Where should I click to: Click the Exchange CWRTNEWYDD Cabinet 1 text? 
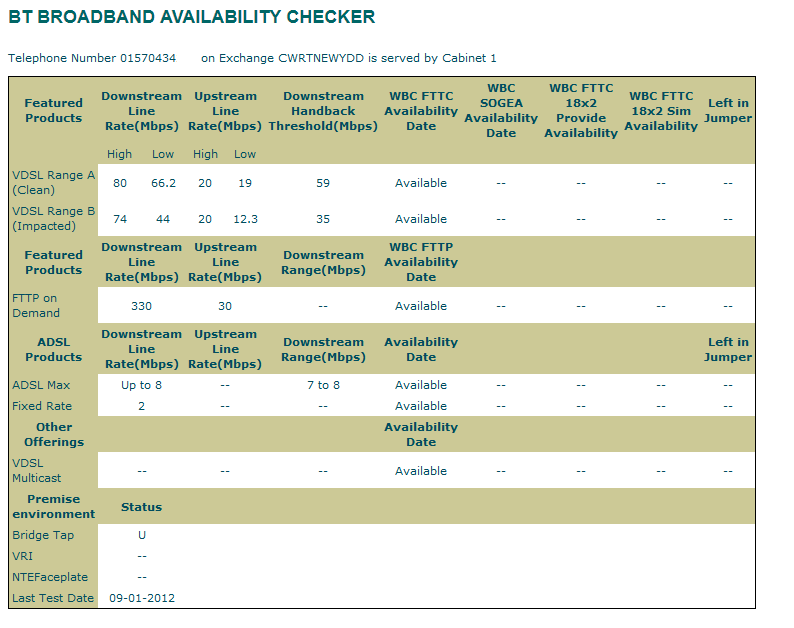(349, 58)
